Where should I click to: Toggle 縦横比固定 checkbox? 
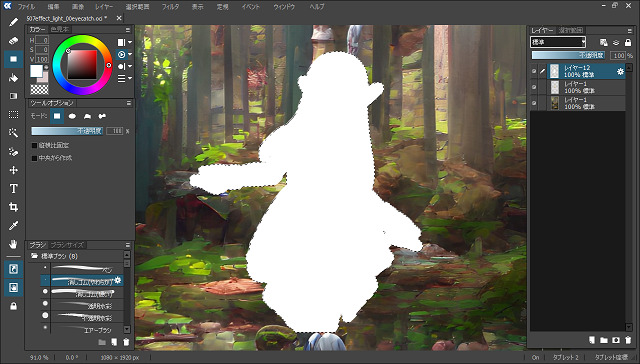34,145
